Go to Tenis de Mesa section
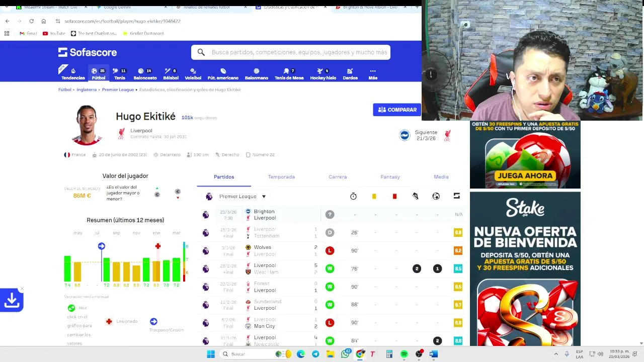Image resolution: width=644 pixels, height=362 pixels. coord(289,73)
